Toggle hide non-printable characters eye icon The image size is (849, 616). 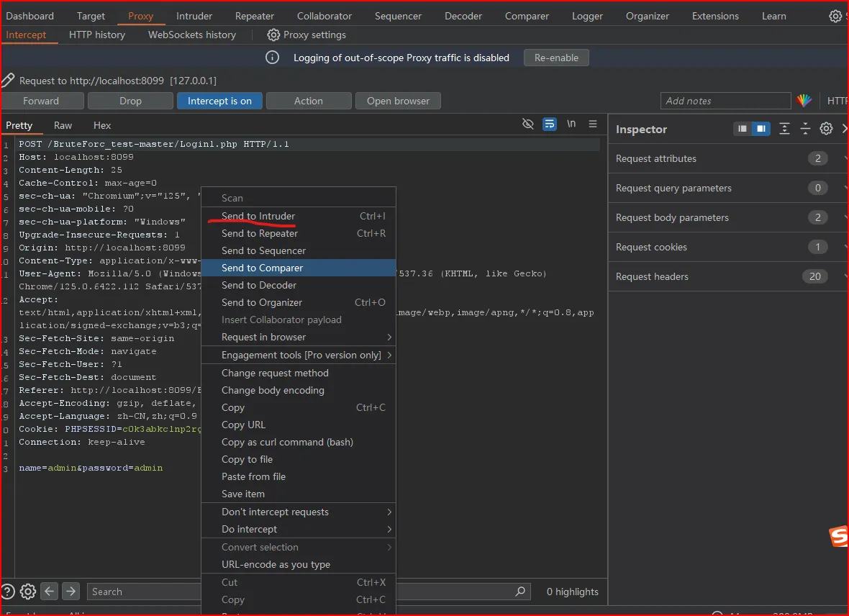[528, 124]
